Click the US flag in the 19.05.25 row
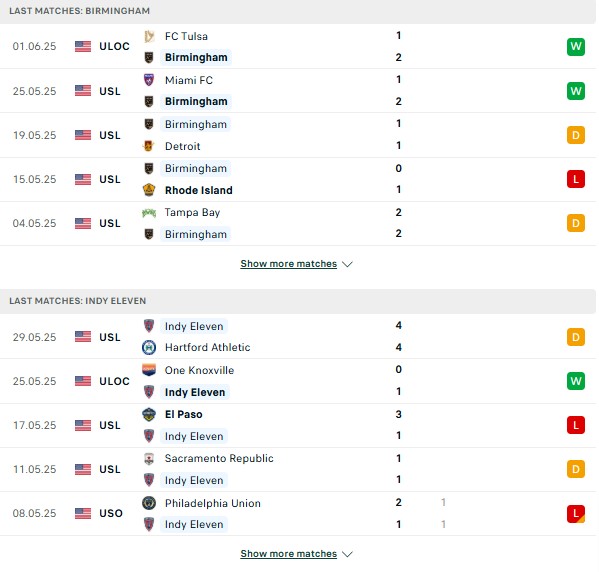599x572 pixels. (x=83, y=135)
